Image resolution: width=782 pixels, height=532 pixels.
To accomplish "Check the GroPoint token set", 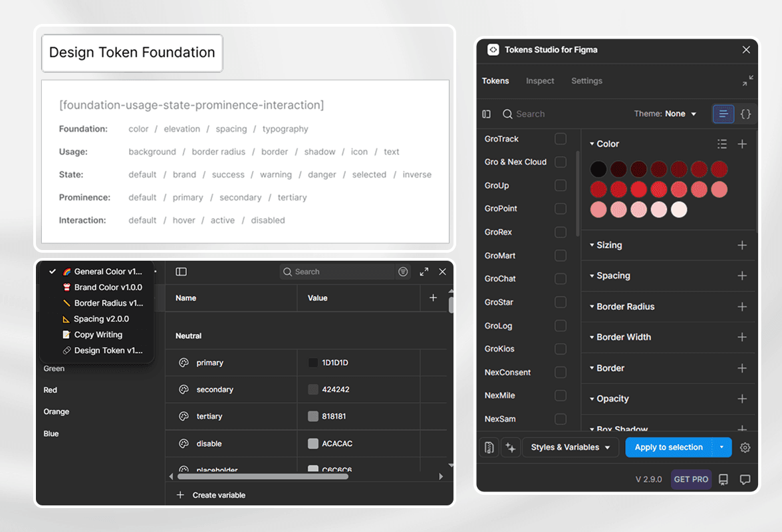I will (561, 208).
